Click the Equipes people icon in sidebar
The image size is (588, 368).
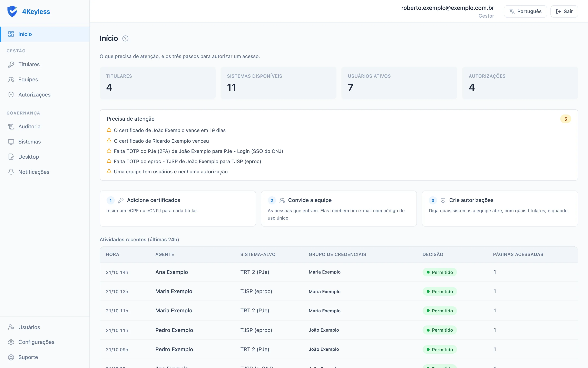[11, 80]
